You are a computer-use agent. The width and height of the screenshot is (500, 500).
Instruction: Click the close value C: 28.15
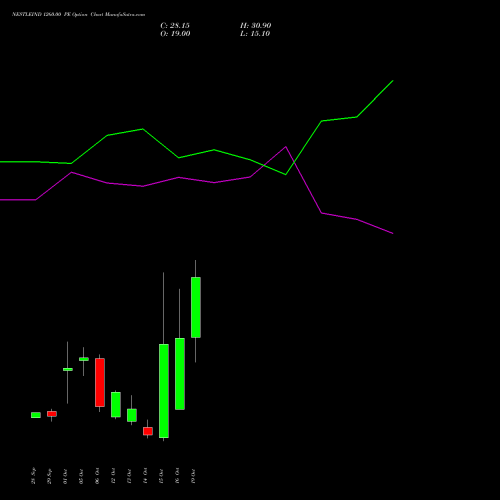(x=175, y=26)
